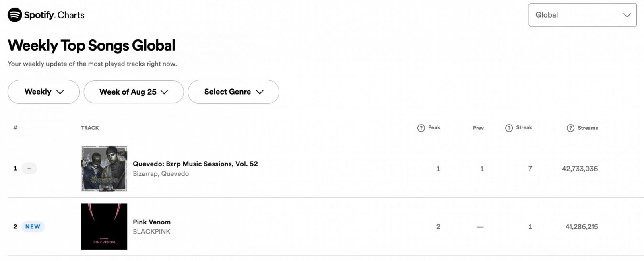Visit the Quevedo artist link

[175, 174]
